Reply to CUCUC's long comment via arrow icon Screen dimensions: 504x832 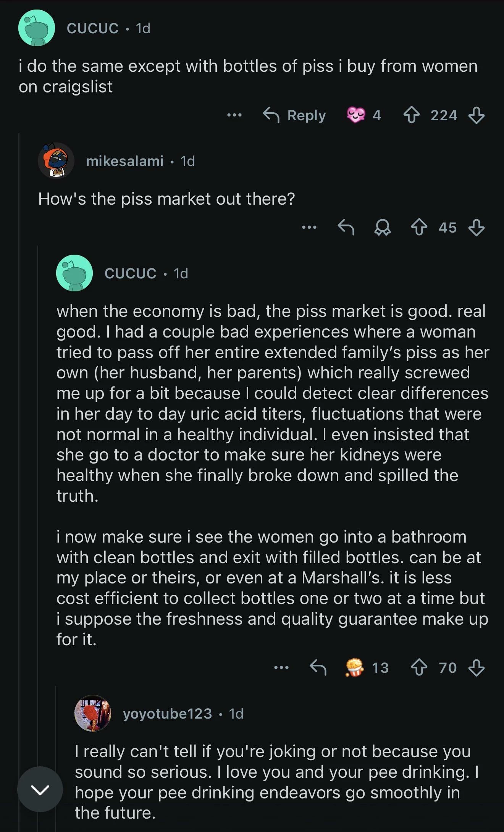click(318, 668)
